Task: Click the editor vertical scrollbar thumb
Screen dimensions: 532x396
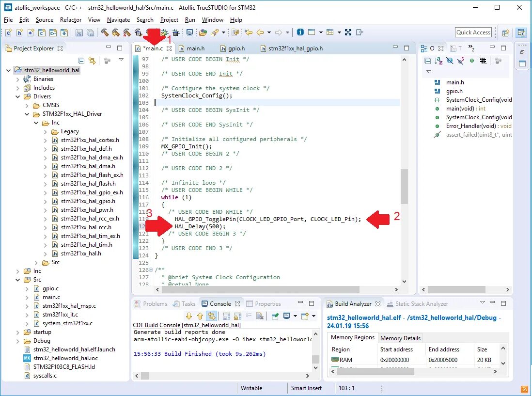Action: point(404,187)
